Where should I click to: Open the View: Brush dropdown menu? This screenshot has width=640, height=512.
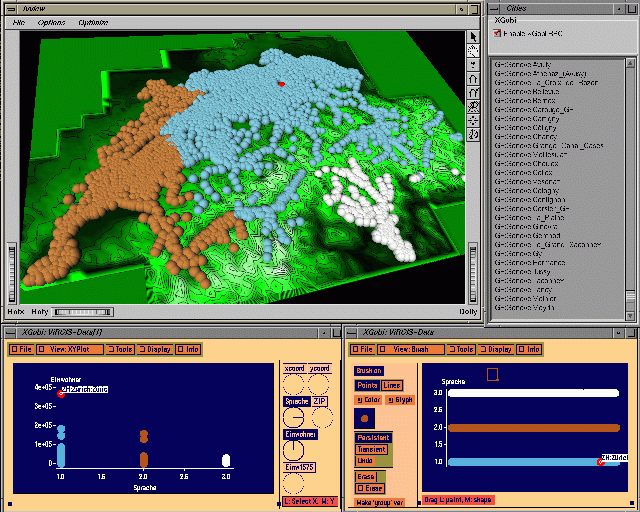[411, 350]
